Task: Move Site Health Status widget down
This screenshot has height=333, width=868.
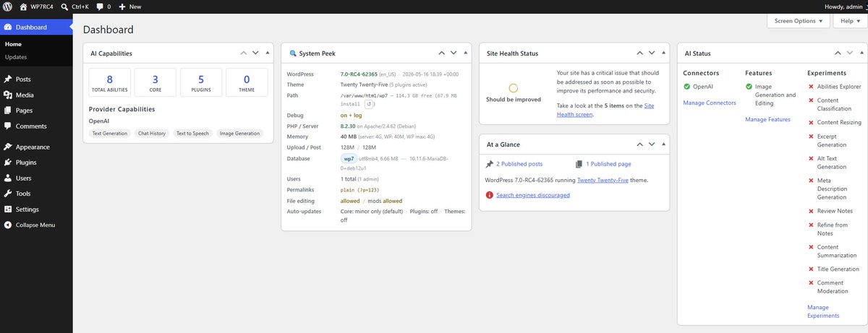Action: coord(652,53)
